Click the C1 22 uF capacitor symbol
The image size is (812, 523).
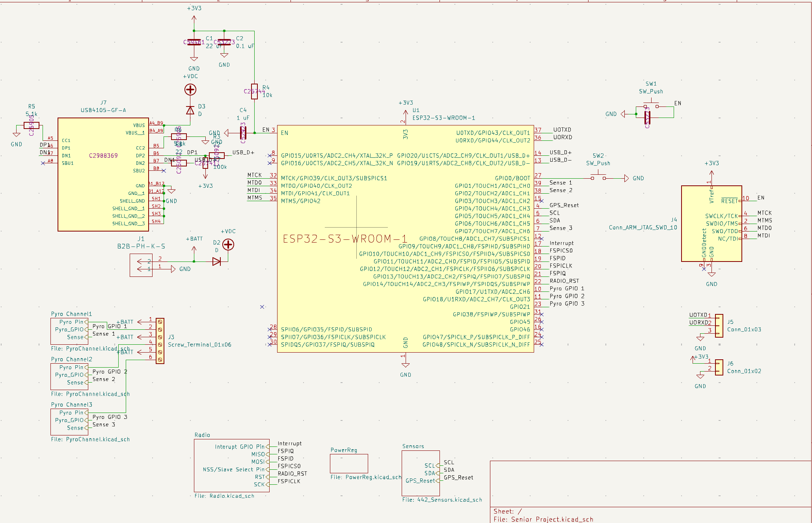click(x=194, y=42)
